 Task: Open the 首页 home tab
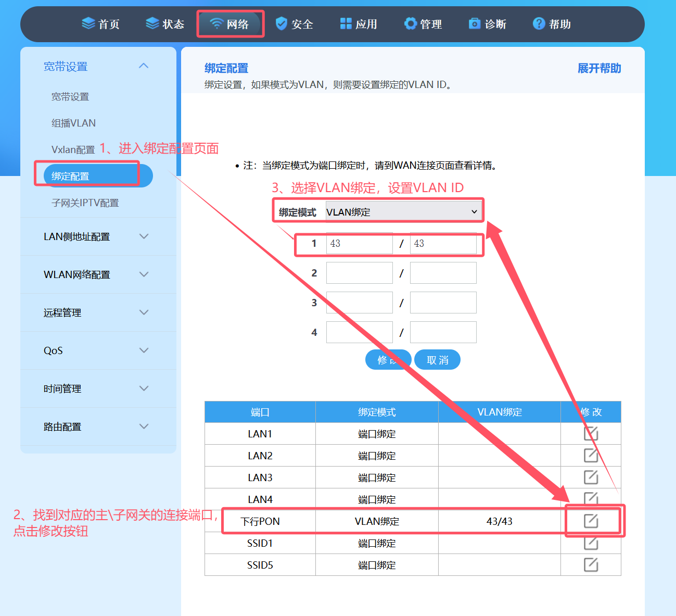[101, 24]
